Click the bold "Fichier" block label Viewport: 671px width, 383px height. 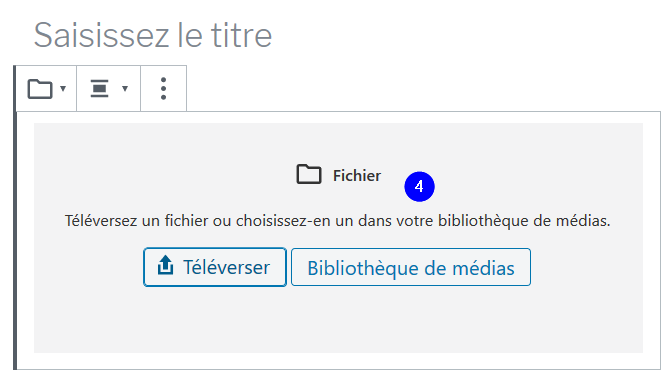(357, 175)
